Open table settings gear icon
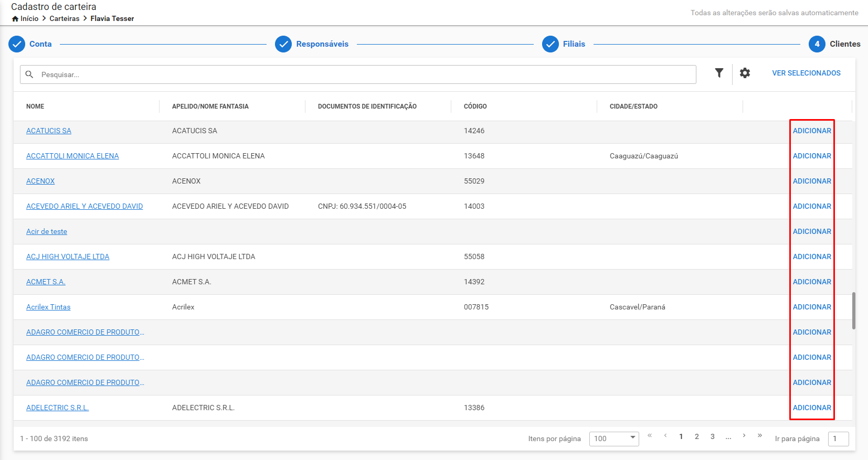Image resolution: width=868 pixels, height=460 pixels. click(745, 73)
